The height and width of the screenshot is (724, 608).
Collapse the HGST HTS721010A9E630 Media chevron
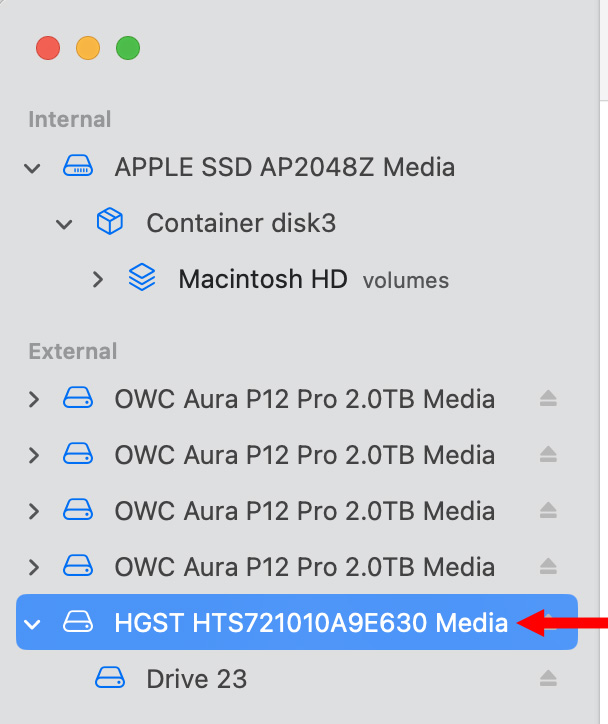point(32,624)
